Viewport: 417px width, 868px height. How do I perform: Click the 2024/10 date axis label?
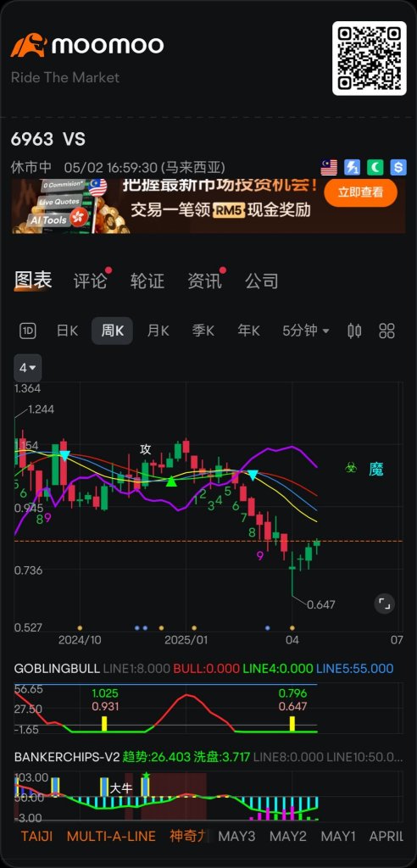tap(81, 640)
